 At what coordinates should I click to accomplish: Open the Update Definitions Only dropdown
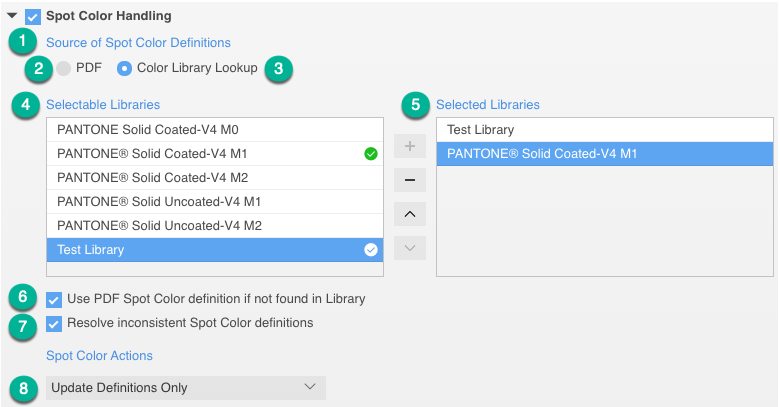(x=186, y=388)
